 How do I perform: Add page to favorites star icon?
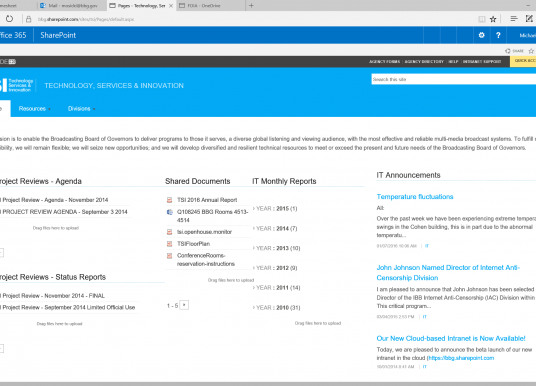(493, 19)
